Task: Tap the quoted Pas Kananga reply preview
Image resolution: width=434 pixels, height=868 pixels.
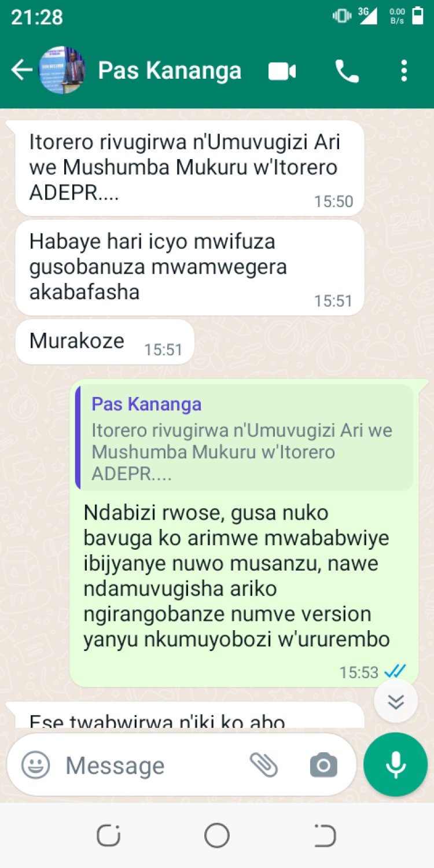Action: [x=244, y=438]
